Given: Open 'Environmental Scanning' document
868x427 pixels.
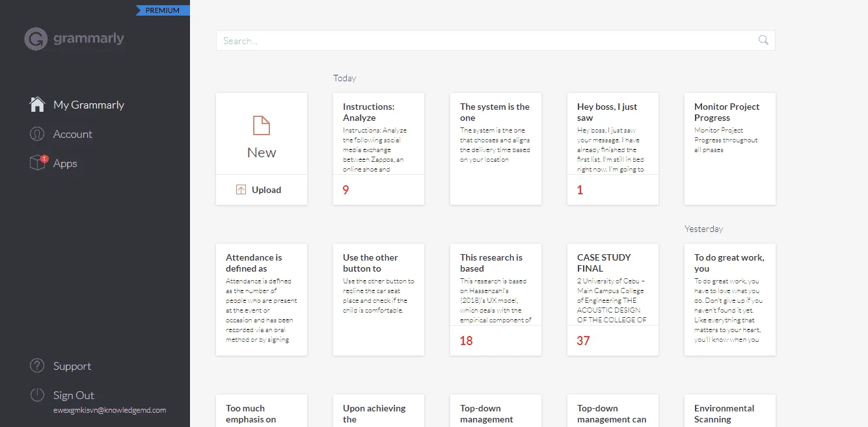Looking at the screenshot, I should 730,411.
